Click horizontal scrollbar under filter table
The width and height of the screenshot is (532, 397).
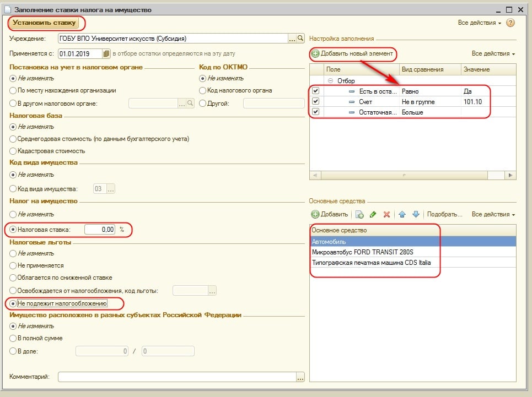click(407, 175)
